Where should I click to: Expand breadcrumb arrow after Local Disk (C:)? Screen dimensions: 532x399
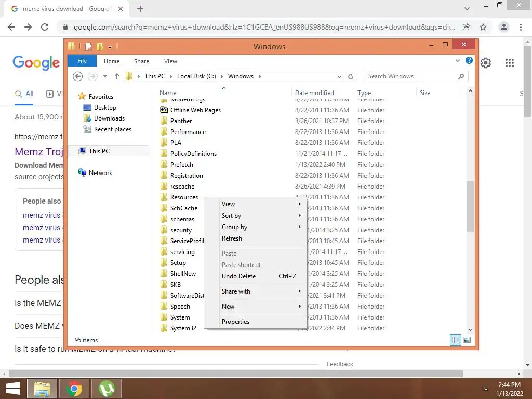click(x=222, y=76)
